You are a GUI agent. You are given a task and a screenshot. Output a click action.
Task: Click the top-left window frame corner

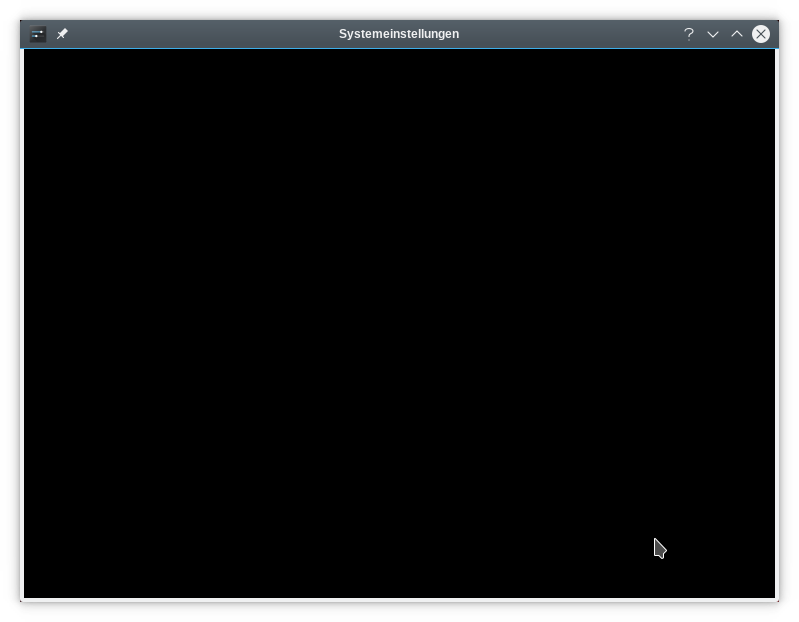coord(22,22)
